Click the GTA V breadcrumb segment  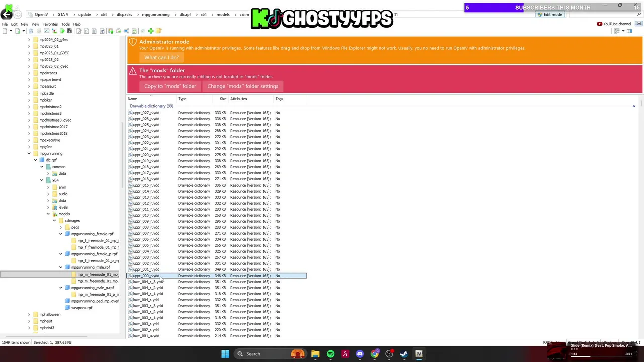point(63,15)
